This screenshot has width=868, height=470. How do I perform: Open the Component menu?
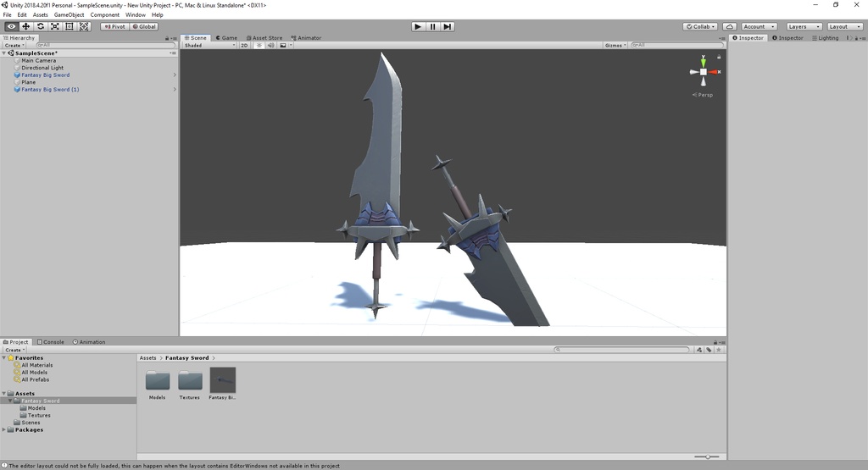(104, 15)
